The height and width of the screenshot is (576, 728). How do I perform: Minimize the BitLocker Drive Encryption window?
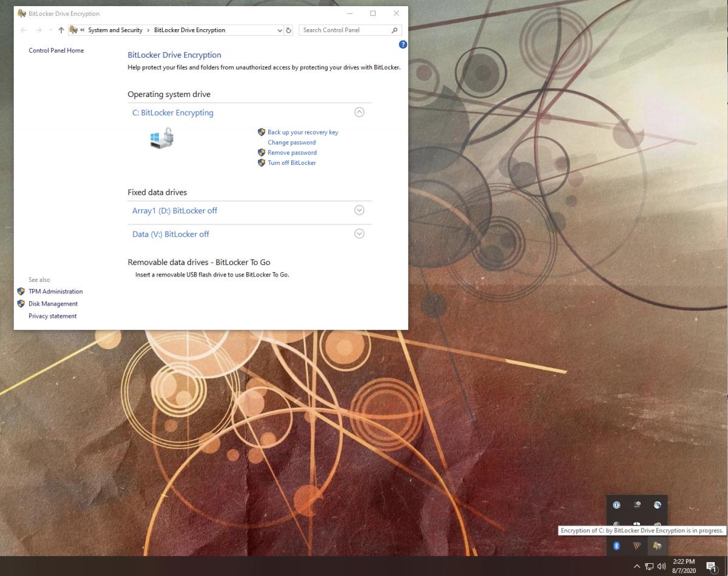(350, 13)
